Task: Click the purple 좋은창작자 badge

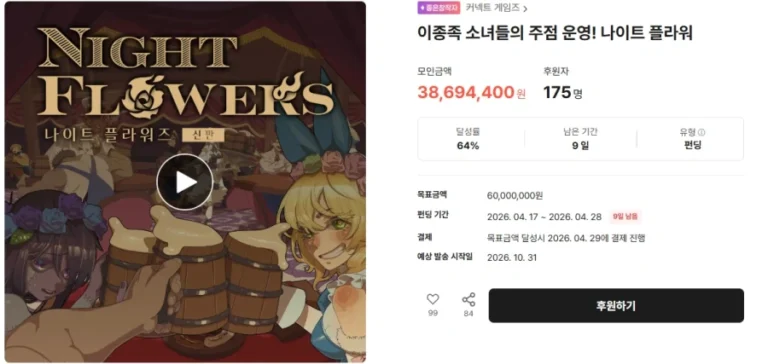Action: pyautogui.click(x=439, y=8)
